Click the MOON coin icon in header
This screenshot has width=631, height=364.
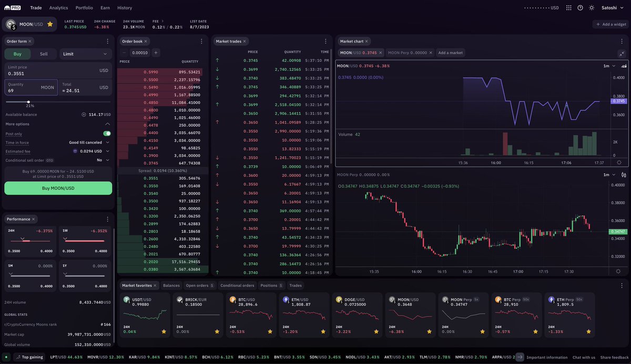(x=11, y=24)
